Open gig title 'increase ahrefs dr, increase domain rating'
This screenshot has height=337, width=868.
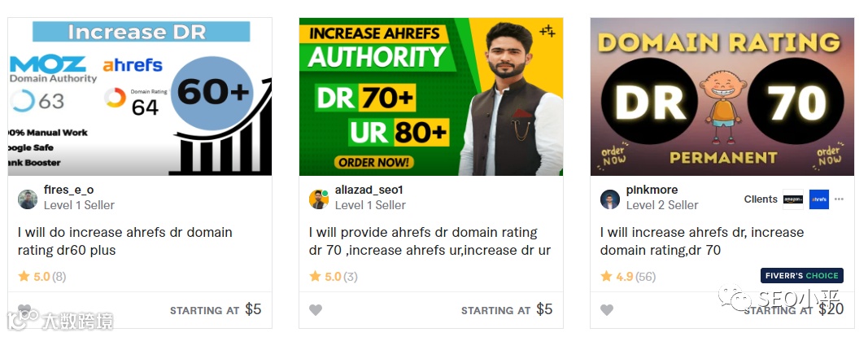(x=702, y=241)
